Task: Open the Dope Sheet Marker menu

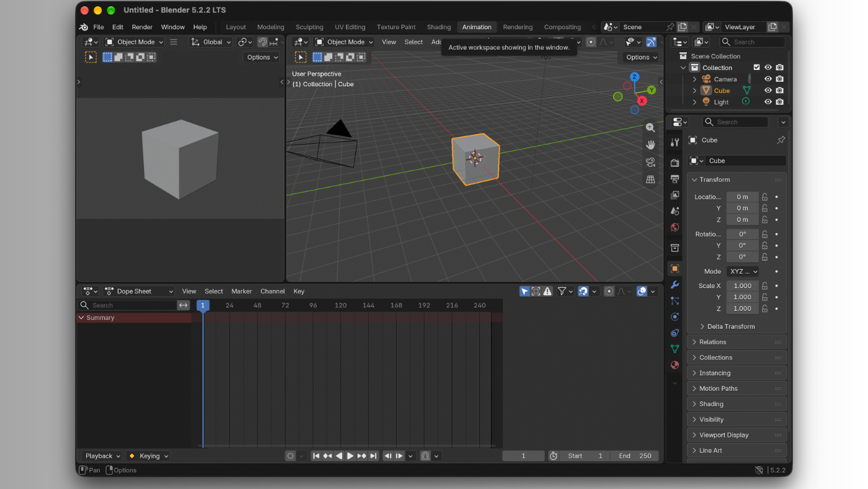Action: [241, 291]
